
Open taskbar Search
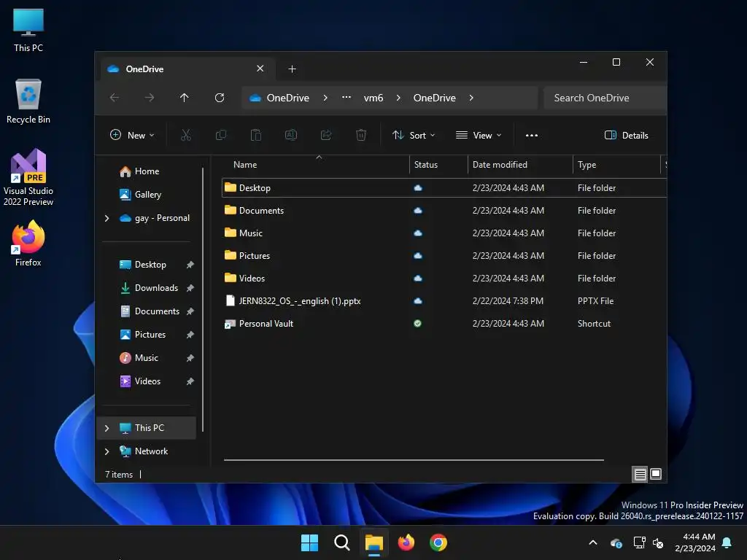click(342, 542)
